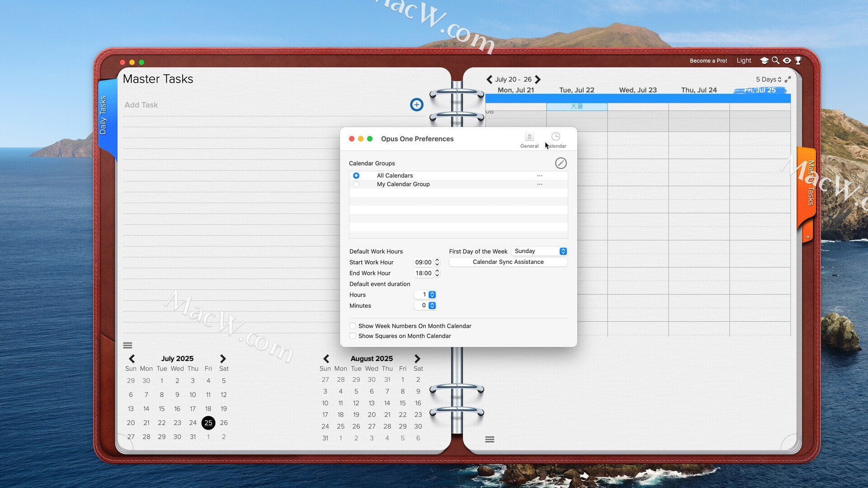Click Calendar Sync Assistance button
868x488 pixels.
click(508, 262)
